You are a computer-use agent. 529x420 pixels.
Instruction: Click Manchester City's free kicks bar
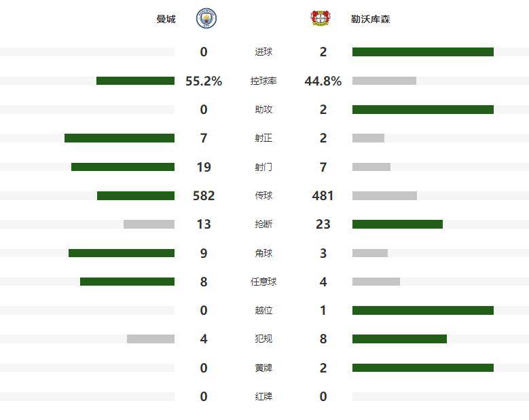127,282
